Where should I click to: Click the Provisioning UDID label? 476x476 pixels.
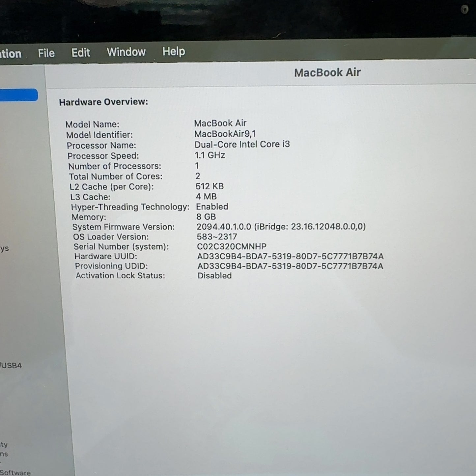click(x=111, y=266)
